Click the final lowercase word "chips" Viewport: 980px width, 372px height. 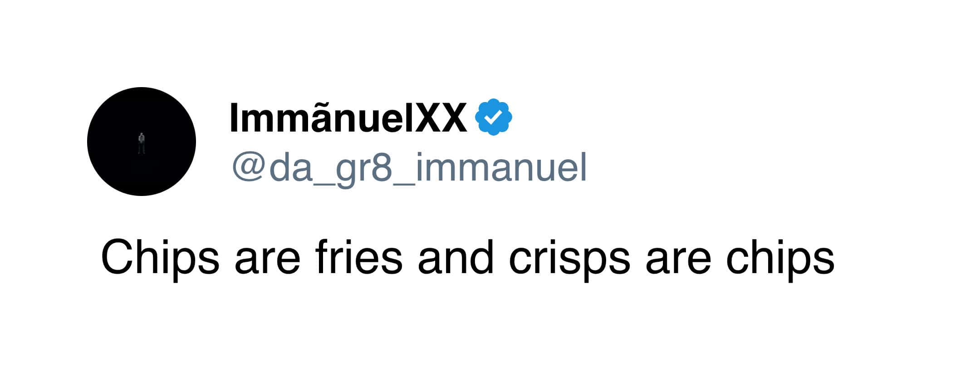pos(780,259)
